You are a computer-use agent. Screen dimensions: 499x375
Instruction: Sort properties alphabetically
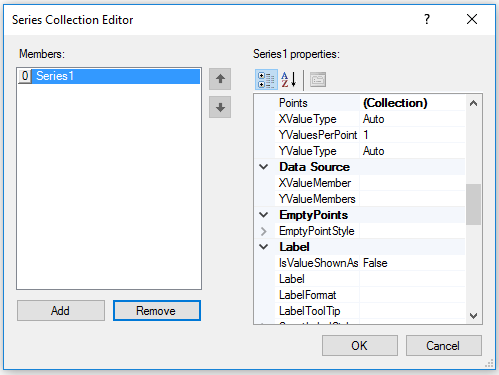(289, 80)
